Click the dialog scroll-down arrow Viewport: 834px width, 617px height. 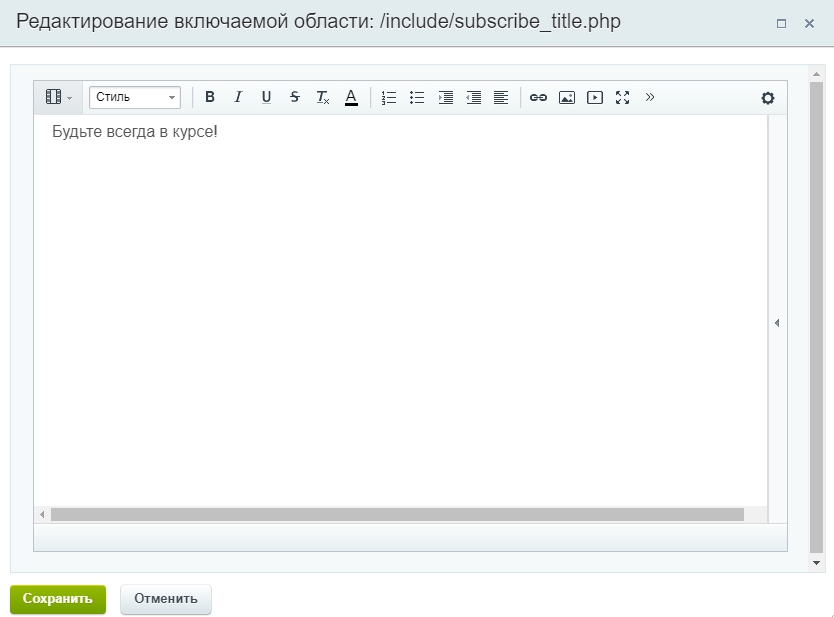coord(816,563)
